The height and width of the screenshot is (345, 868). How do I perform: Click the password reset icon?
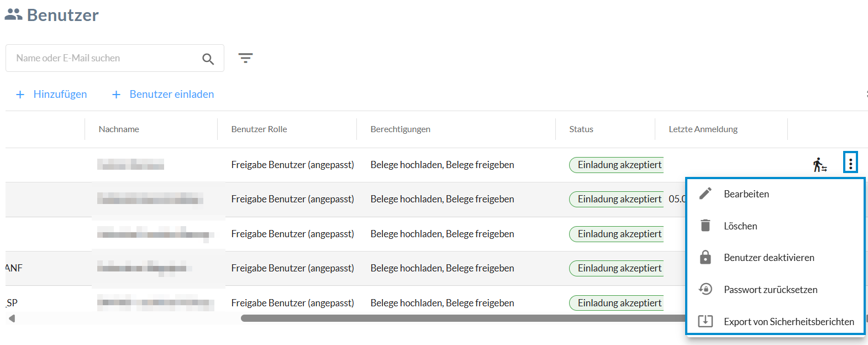[x=706, y=289]
